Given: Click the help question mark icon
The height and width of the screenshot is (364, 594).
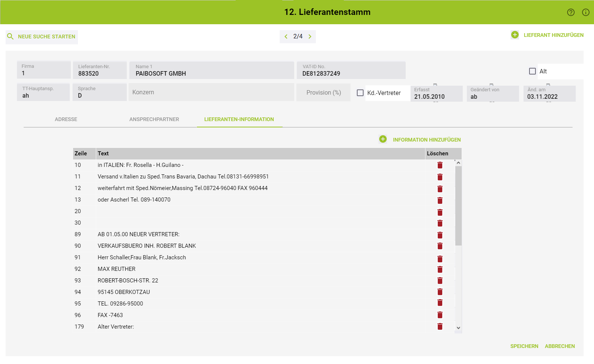Looking at the screenshot, I should pos(571,12).
